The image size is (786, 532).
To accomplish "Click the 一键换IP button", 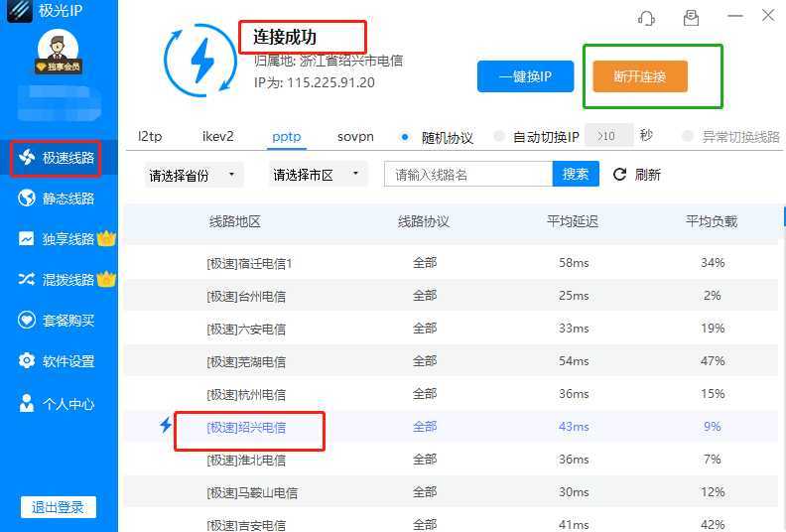I will 525,76.
